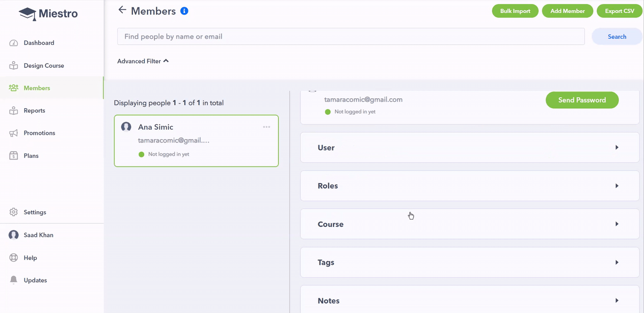Click the truncated email in Ana Simic card
This screenshot has height=313, width=644.
click(x=174, y=140)
